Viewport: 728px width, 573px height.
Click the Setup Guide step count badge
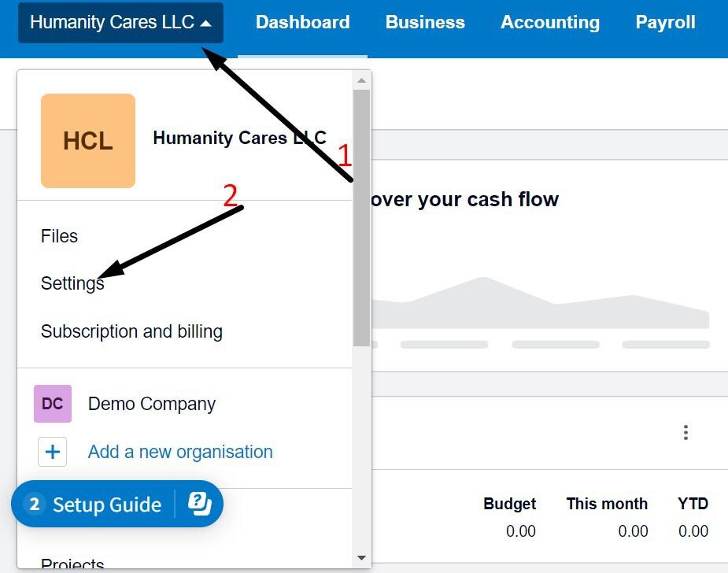34,505
